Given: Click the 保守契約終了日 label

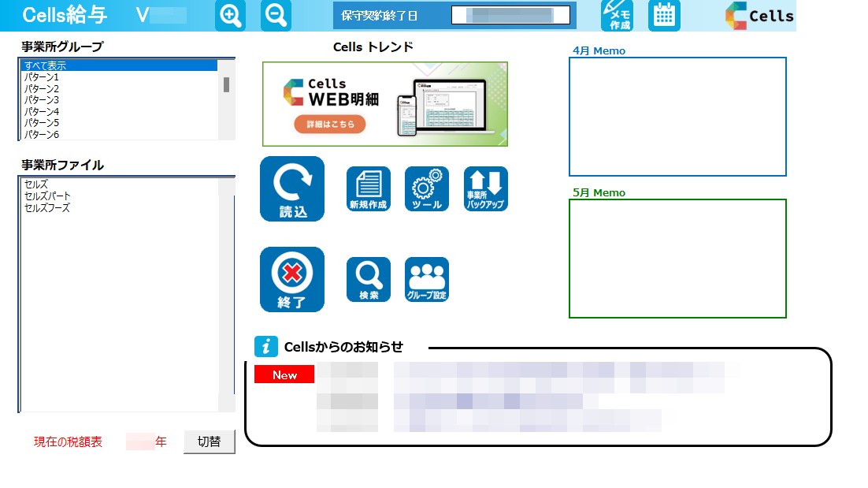Looking at the screenshot, I should [379, 16].
